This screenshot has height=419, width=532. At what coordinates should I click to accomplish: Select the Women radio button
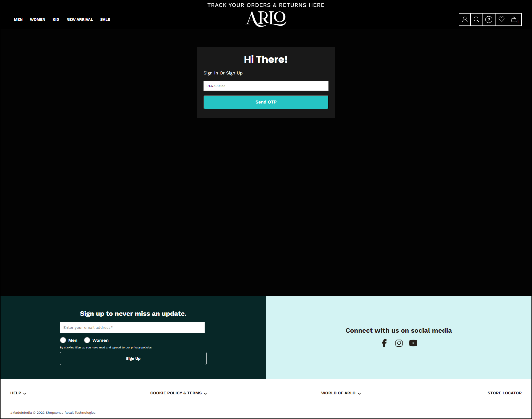pos(87,340)
